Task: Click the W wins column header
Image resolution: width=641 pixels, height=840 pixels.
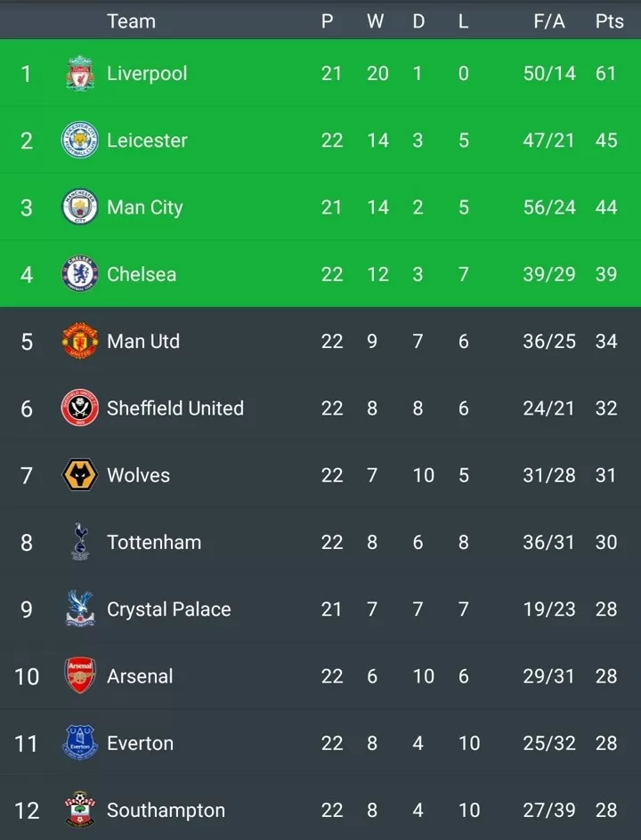Action: click(x=375, y=21)
